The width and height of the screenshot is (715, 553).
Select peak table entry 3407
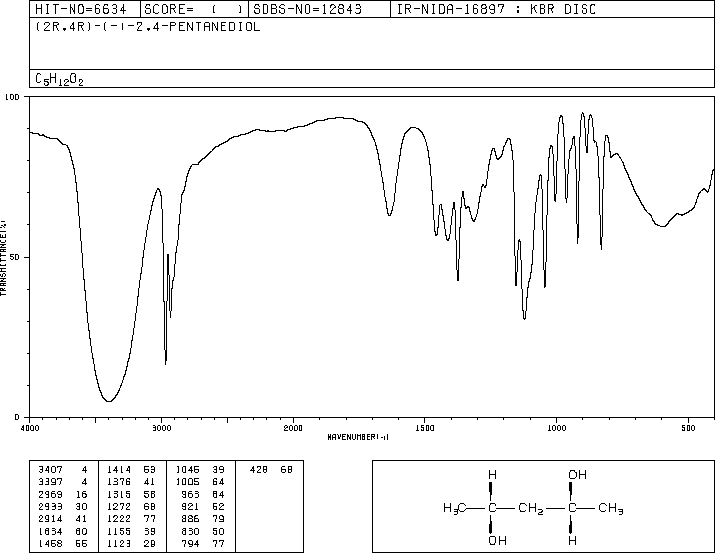tap(51, 470)
